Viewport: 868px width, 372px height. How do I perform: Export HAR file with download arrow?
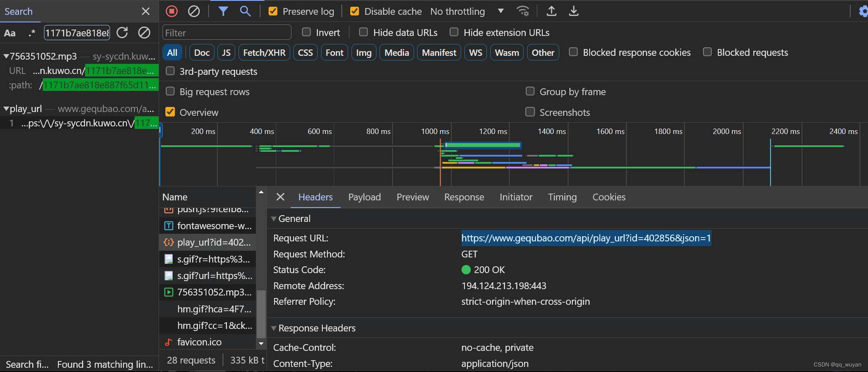coord(574,11)
